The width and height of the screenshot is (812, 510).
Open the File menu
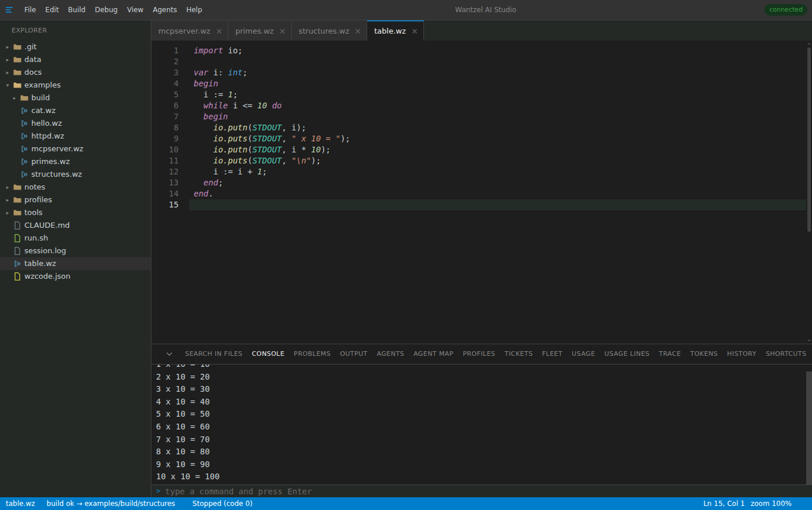tap(30, 10)
